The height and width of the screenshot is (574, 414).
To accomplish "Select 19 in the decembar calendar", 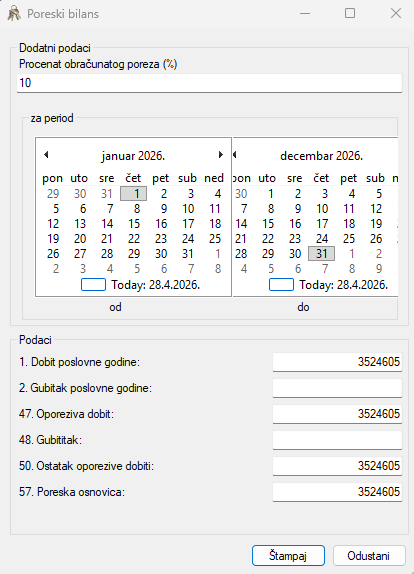I will pyautogui.click(x=376, y=224).
